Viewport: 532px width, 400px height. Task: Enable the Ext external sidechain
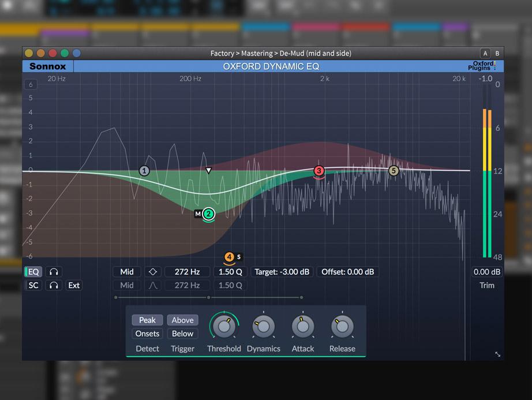point(74,285)
